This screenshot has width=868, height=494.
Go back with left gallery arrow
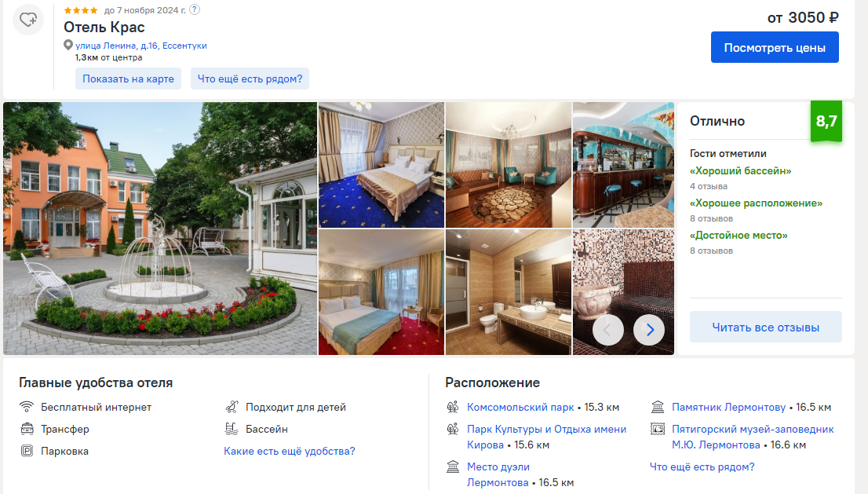[607, 330]
